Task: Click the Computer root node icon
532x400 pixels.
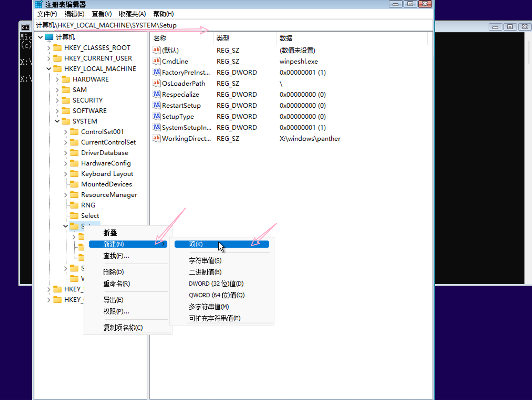Action: (49, 37)
